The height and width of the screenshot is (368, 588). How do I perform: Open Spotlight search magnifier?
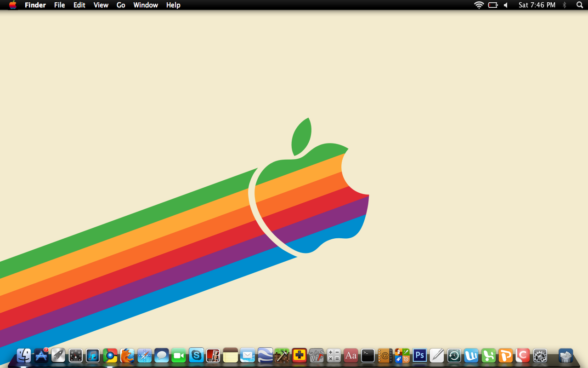point(579,5)
